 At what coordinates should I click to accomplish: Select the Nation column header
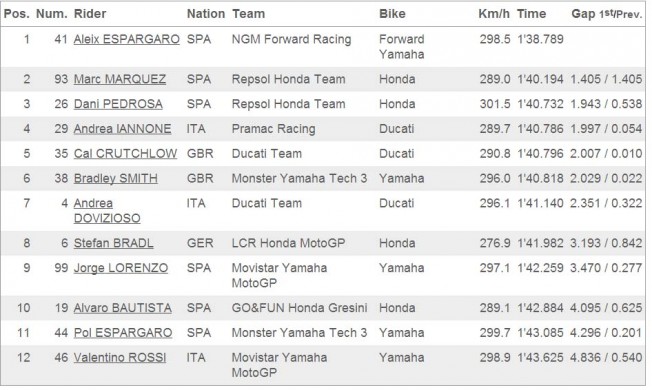click(205, 14)
